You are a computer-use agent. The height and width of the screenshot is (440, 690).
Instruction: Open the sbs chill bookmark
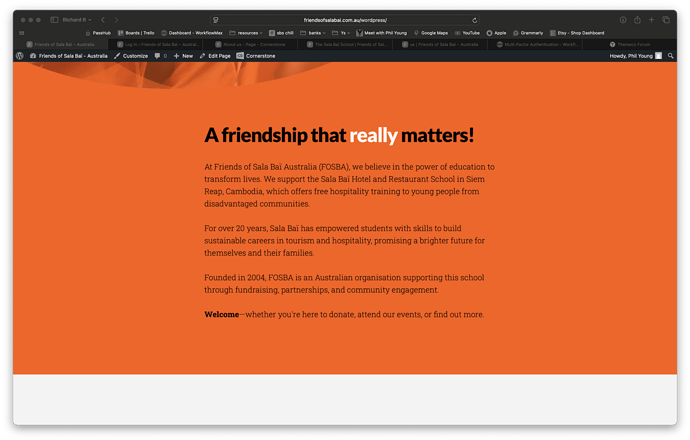tap(281, 33)
